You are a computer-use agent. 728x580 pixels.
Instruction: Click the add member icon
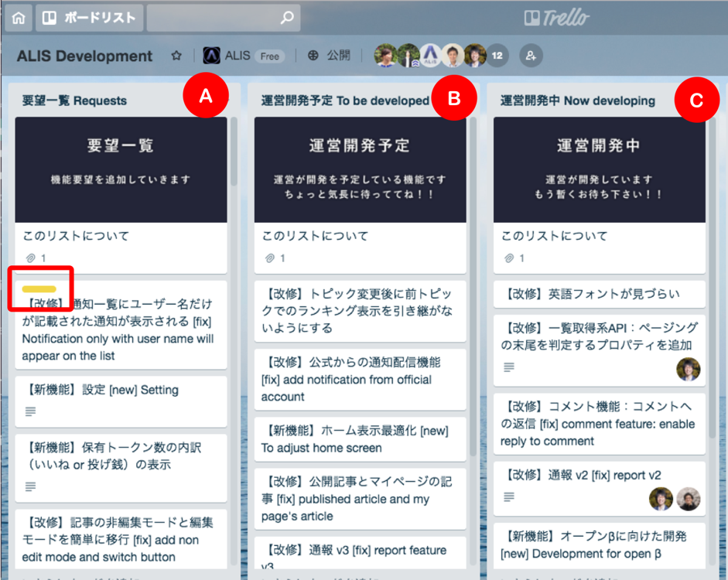click(x=531, y=56)
